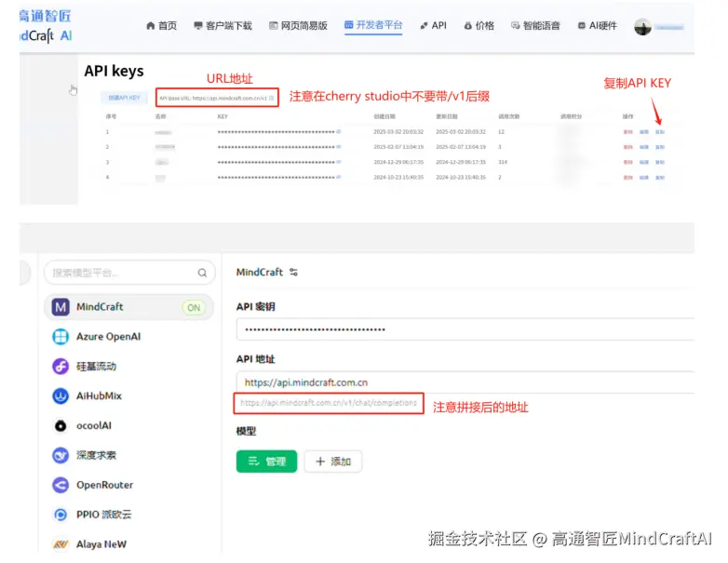Reveal key in row 2 eye icon
This screenshot has width=728, height=563.
(x=339, y=147)
